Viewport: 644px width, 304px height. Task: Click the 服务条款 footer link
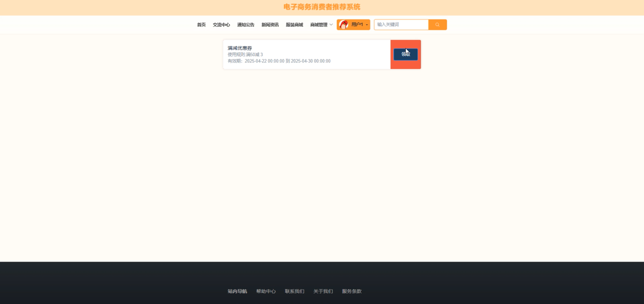pos(352,291)
